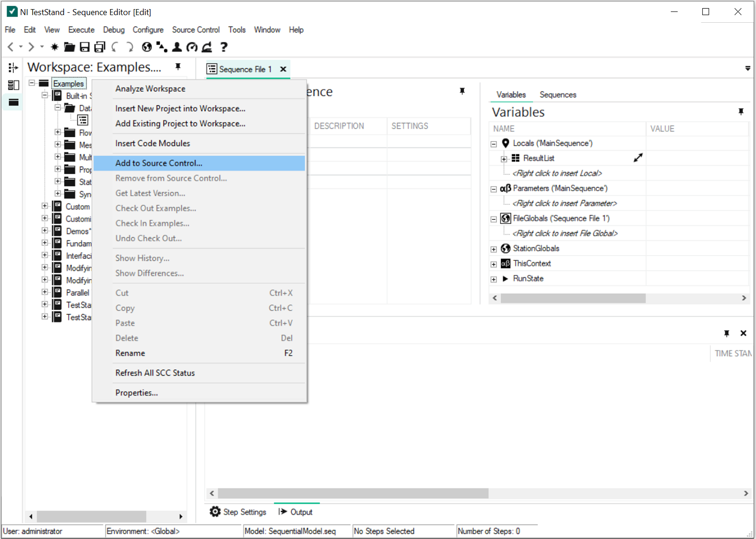Pin the Workspace pane
The height and width of the screenshot is (539, 756).
coord(178,66)
